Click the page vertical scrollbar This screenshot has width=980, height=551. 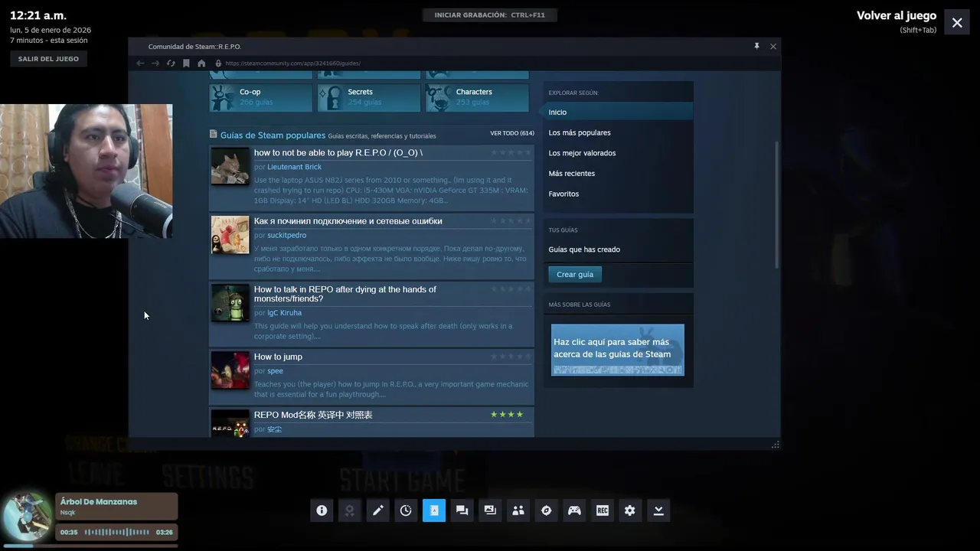[x=776, y=204]
